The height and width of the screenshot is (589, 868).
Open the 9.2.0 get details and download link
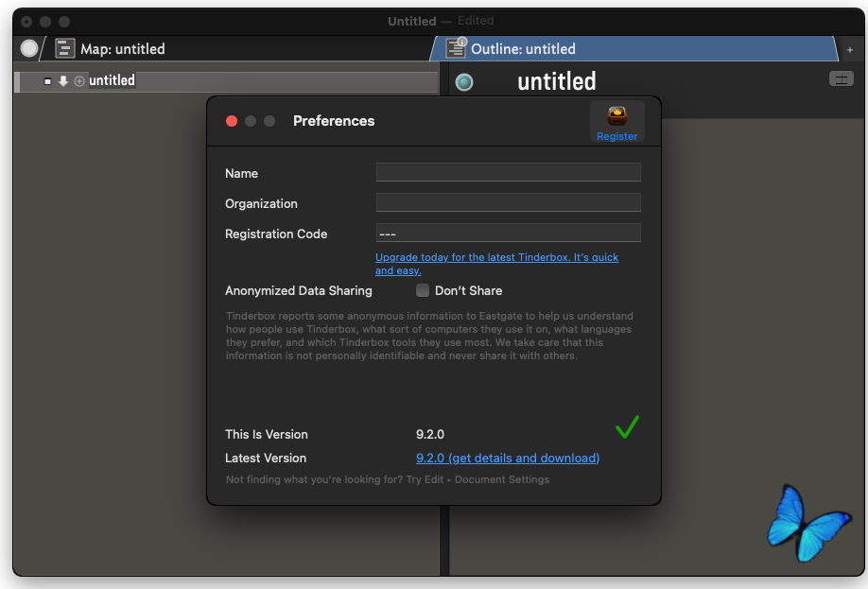[508, 458]
